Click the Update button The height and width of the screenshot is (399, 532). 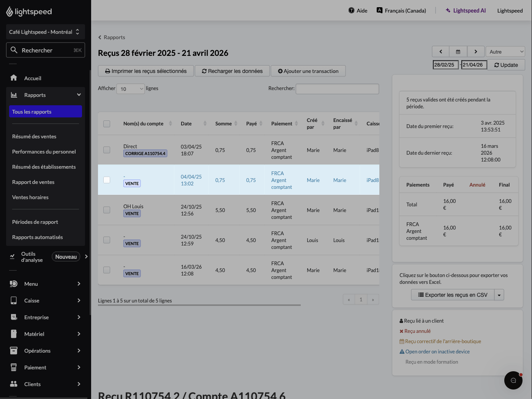point(506,65)
